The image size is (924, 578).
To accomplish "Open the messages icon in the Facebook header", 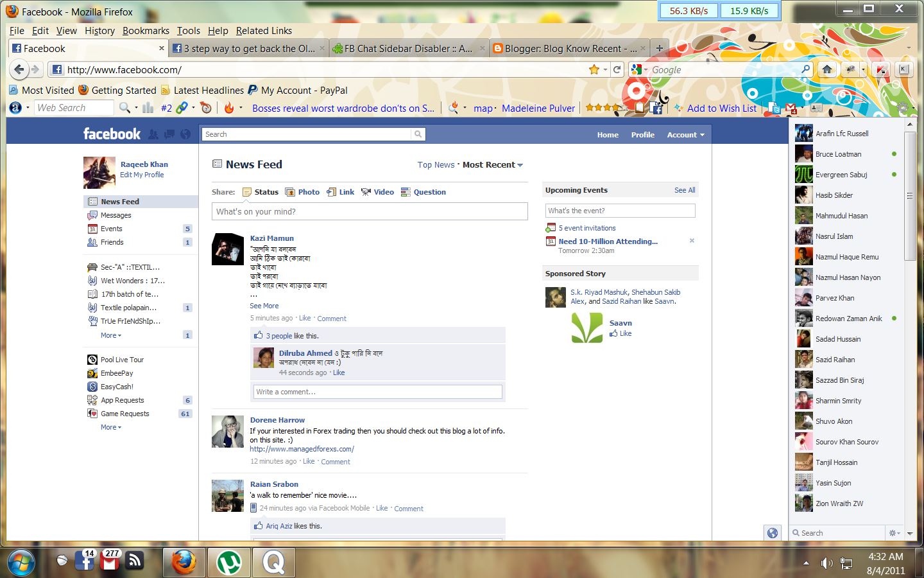I will tap(169, 135).
